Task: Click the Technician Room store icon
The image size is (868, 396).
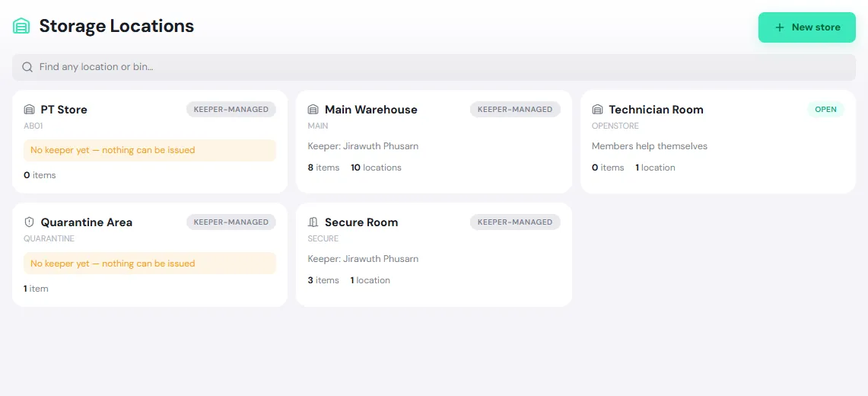Action: click(x=597, y=110)
